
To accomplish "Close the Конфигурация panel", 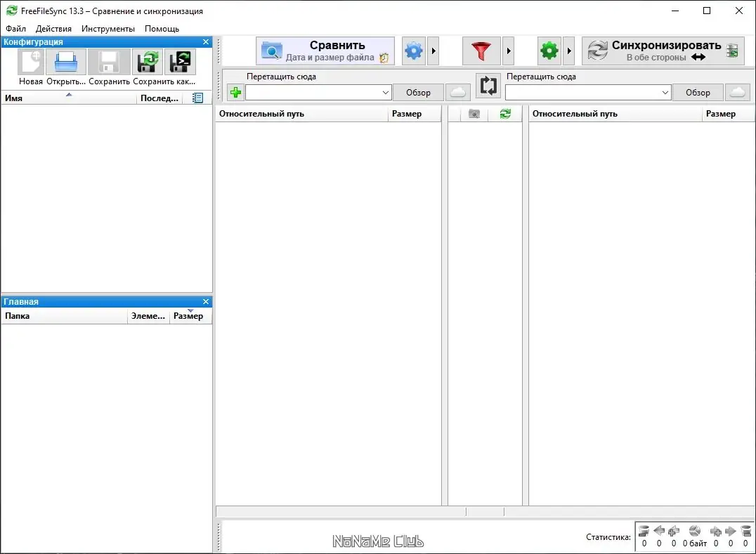I will (x=206, y=42).
